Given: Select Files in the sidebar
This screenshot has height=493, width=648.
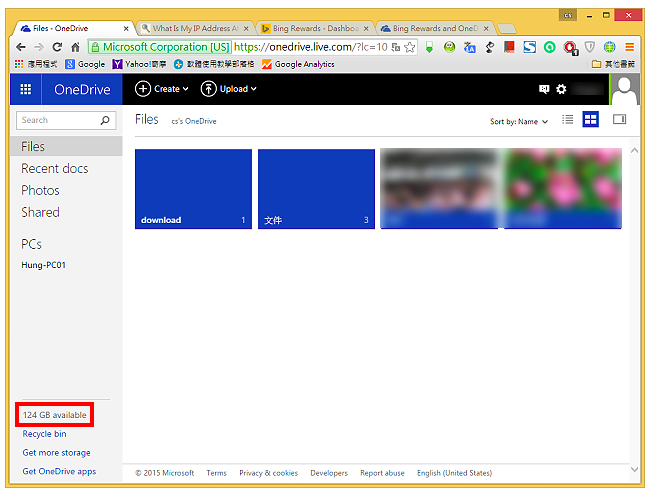Looking at the screenshot, I should click(66, 146).
